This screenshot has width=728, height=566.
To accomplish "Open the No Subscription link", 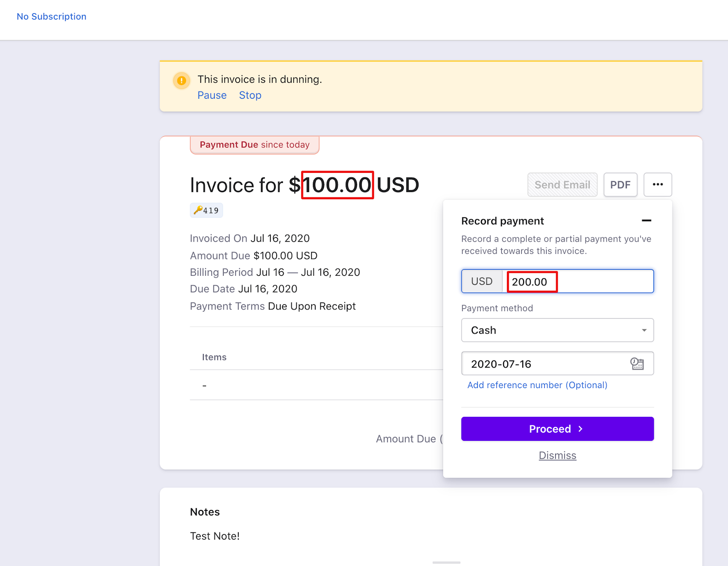I will coord(51,16).
